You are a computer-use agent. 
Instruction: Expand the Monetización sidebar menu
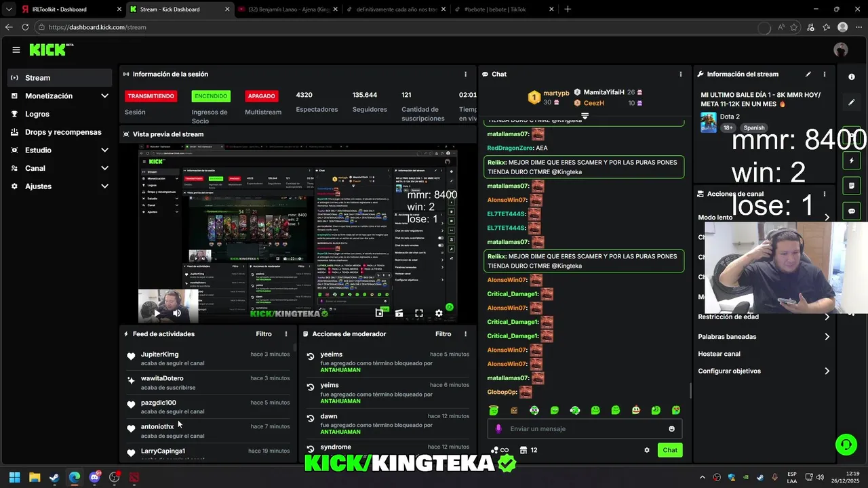[x=60, y=96]
